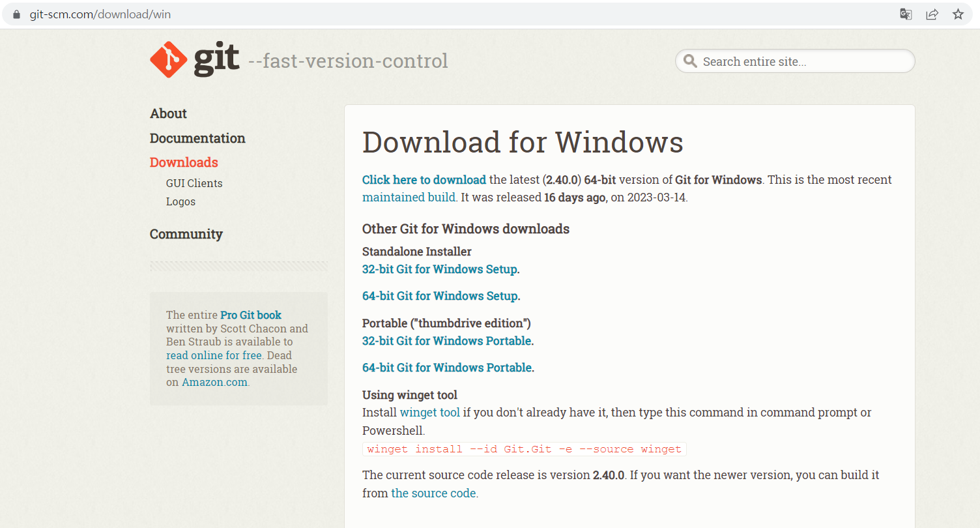Screen dimensions: 980x528
Task: Download 32-bit Git for Windows Portable
Action: (447, 341)
